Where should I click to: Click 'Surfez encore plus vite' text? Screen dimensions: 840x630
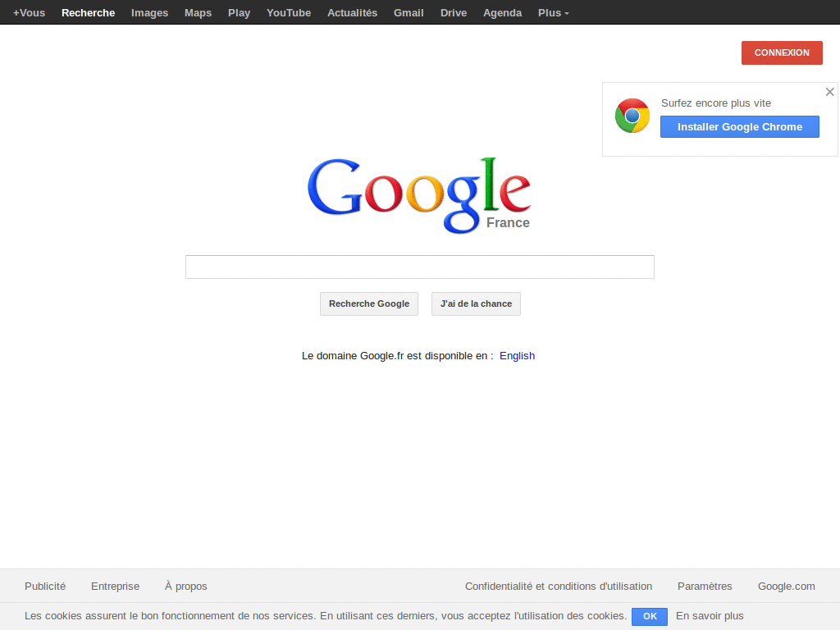coord(715,103)
